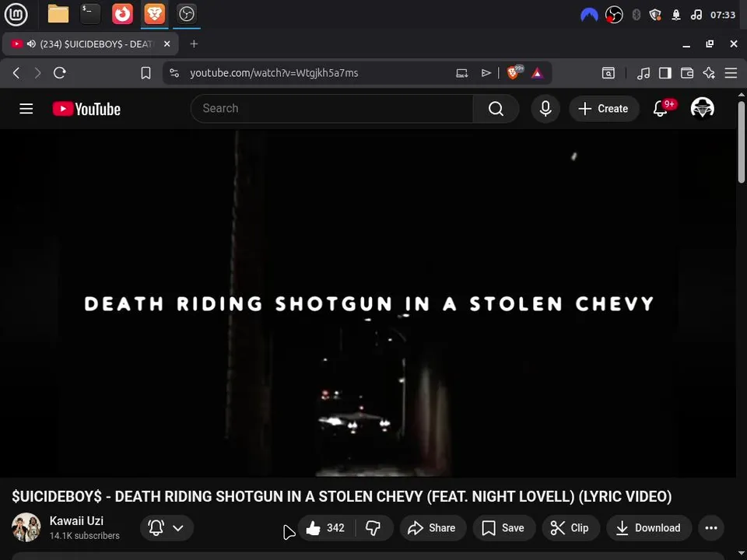Open a new browser tab
This screenshot has width=747, height=560.
coord(194,44)
